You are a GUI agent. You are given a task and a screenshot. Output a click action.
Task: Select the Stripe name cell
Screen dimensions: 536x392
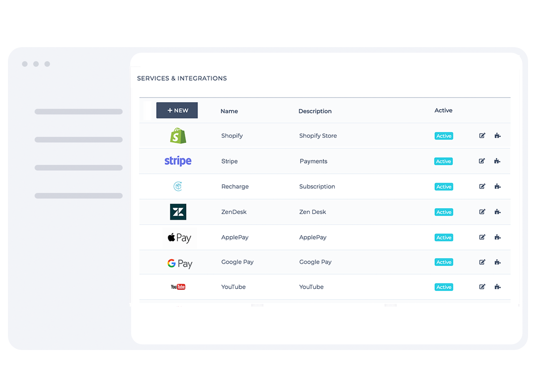click(229, 161)
